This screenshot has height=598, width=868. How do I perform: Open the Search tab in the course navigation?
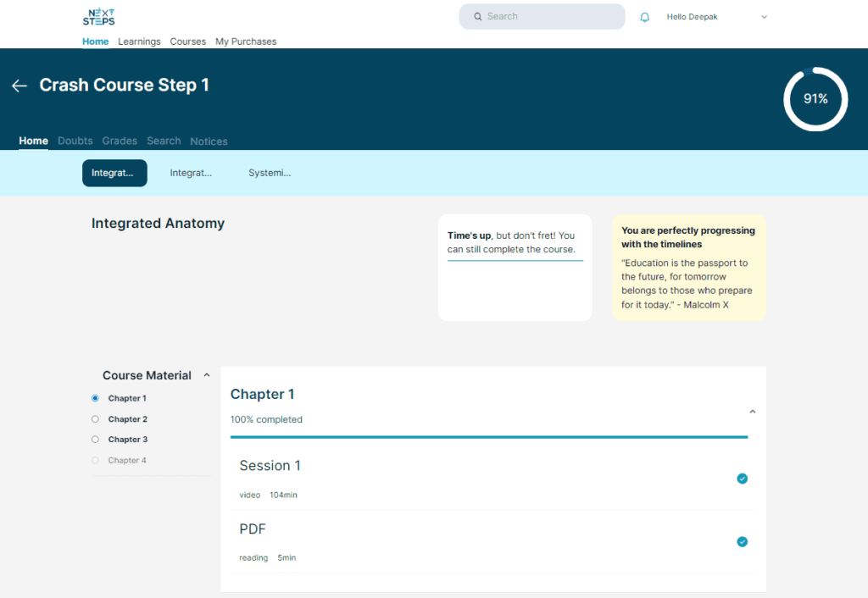pyautogui.click(x=164, y=141)
